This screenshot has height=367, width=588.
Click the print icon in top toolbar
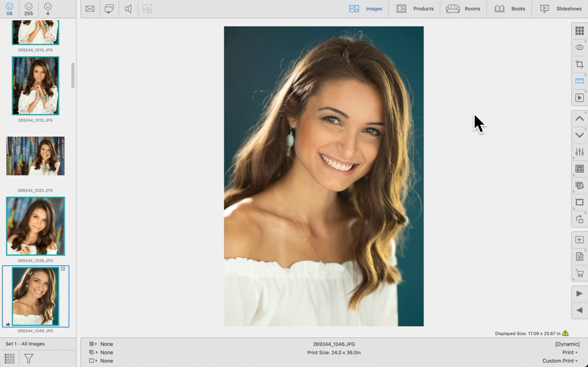(x=109, y=9)
